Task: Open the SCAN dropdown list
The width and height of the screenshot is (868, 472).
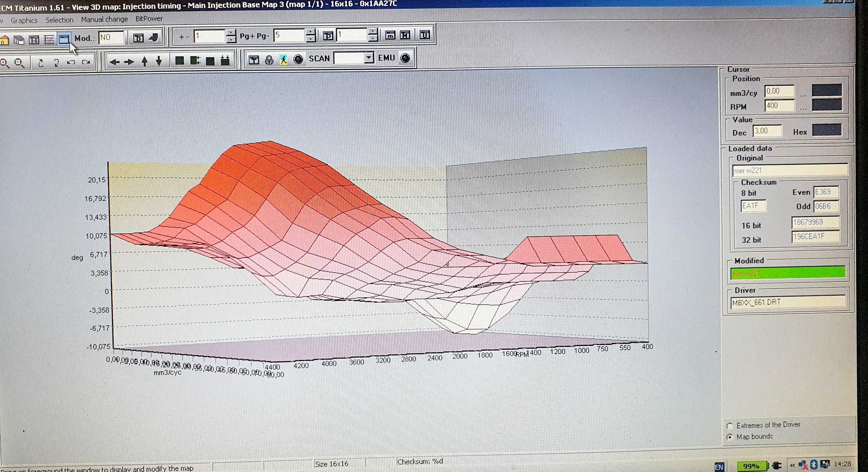Action: pyautogui.click(x=369, y=58)
